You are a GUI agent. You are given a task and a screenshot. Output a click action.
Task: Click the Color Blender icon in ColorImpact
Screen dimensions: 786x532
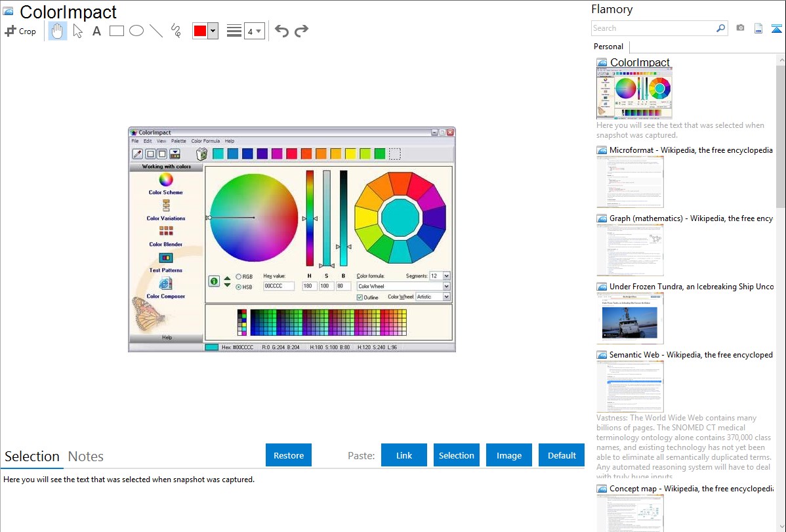coord(165,231)
